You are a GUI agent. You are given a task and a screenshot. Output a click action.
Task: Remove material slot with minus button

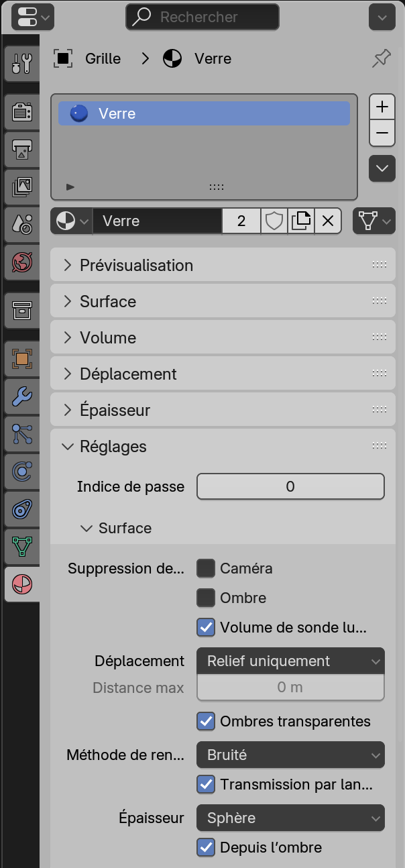pos(382,133)
